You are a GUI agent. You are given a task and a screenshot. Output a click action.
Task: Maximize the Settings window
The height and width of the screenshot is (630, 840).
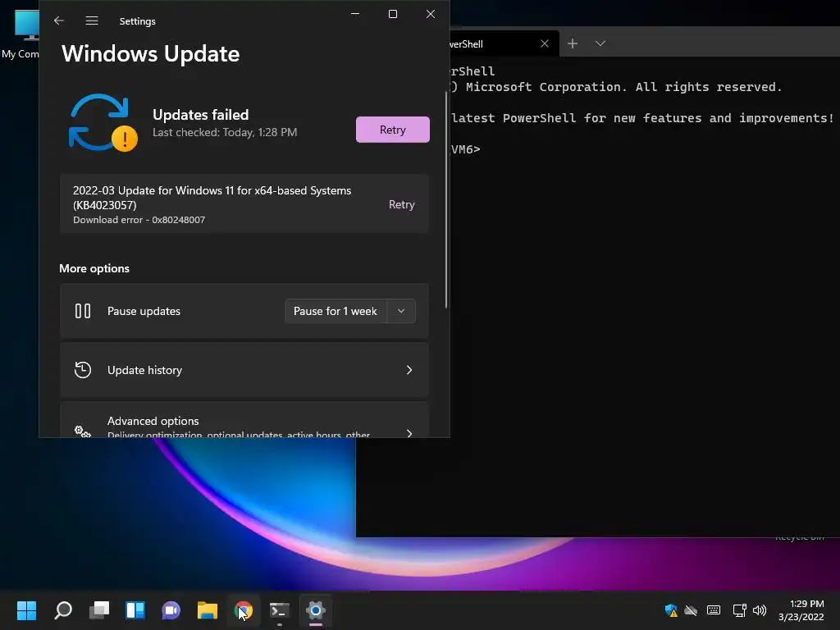[x=393, y=14]
